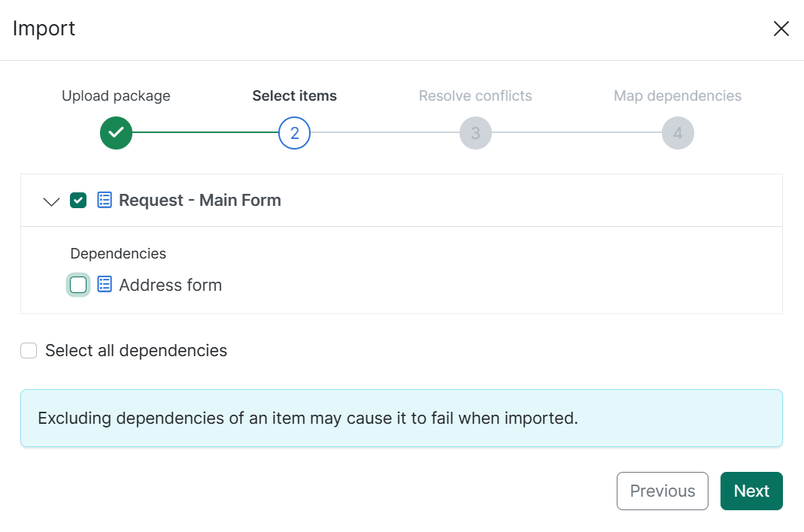Collapse the Request - Main Form chevron

[x=51, y=201]
